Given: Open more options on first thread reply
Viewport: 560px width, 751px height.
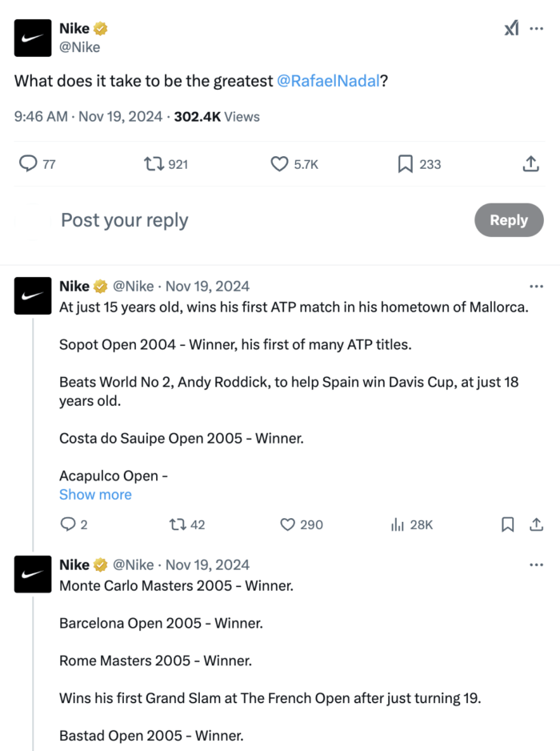Looking at the screenshot, I should click(x=537, y=286).
